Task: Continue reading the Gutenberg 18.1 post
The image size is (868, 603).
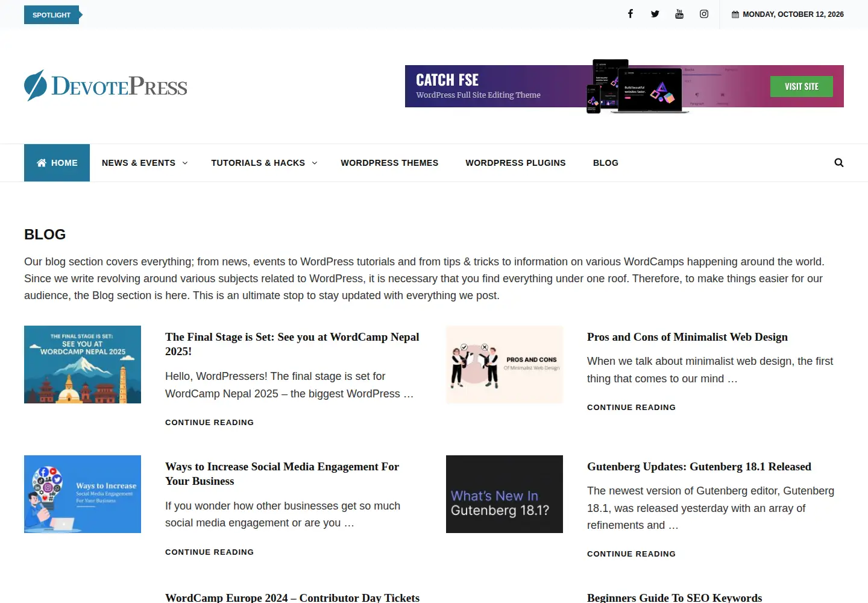Action: coord(632,554)
